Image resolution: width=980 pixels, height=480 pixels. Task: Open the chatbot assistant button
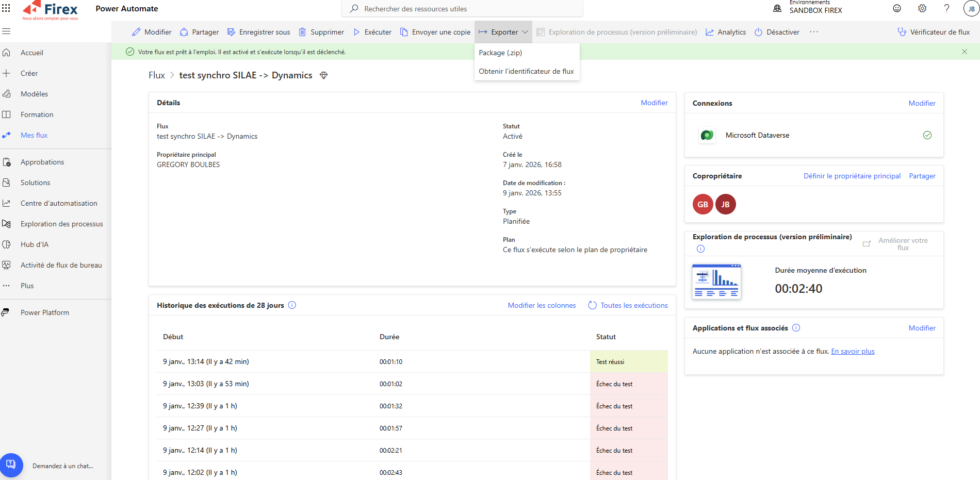pyautogui.click(x=11, y=465)
